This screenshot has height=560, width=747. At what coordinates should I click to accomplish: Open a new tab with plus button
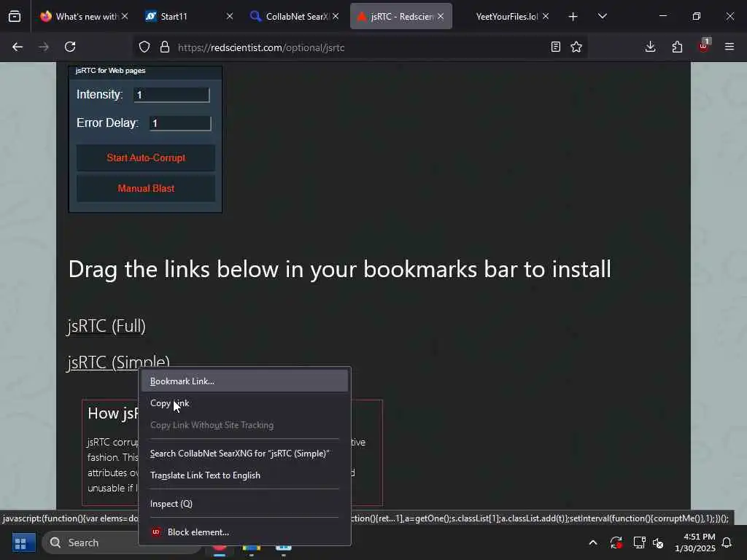[x=573, y=17]
